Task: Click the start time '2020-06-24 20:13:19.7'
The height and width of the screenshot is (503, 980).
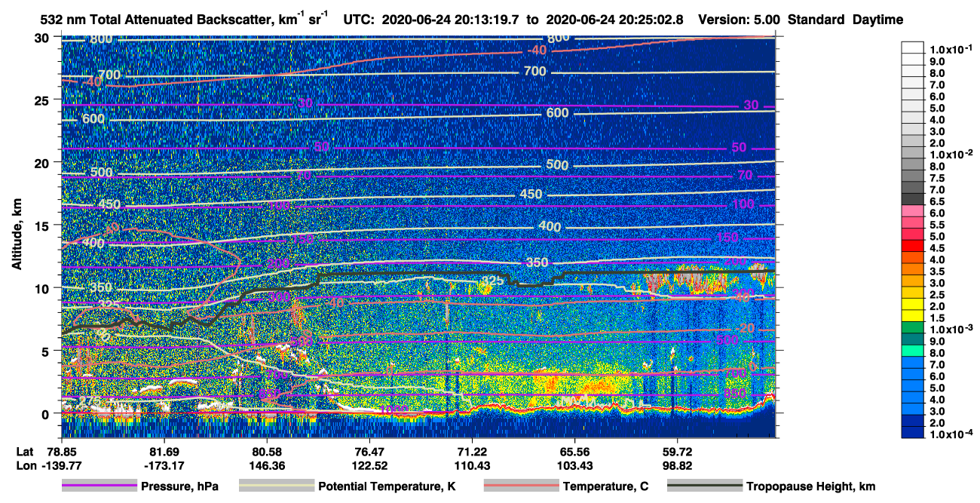Action: click(x=450, y=20)
